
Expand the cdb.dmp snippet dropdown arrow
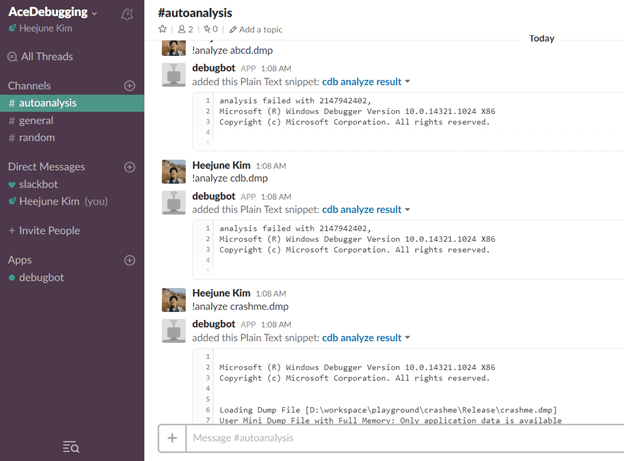(408, 210)
